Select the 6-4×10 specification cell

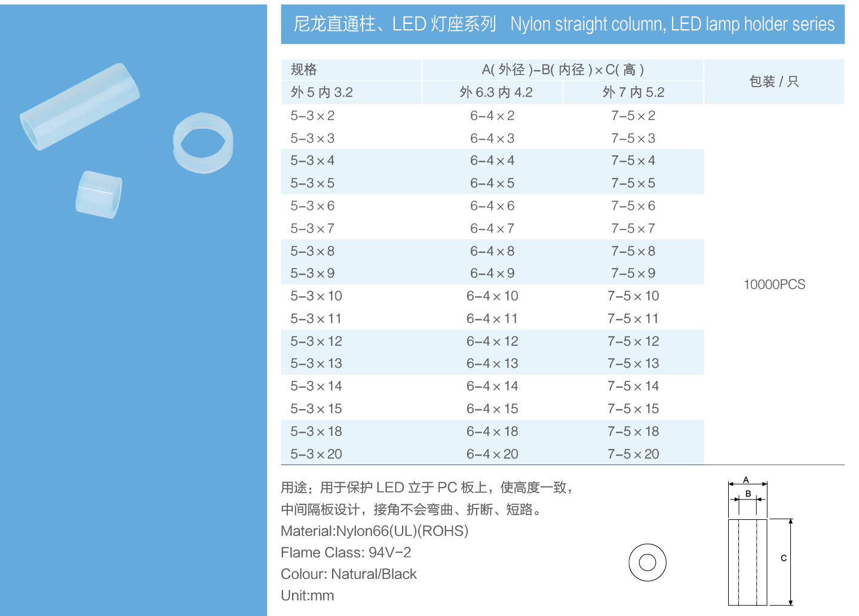click(492, 296)
